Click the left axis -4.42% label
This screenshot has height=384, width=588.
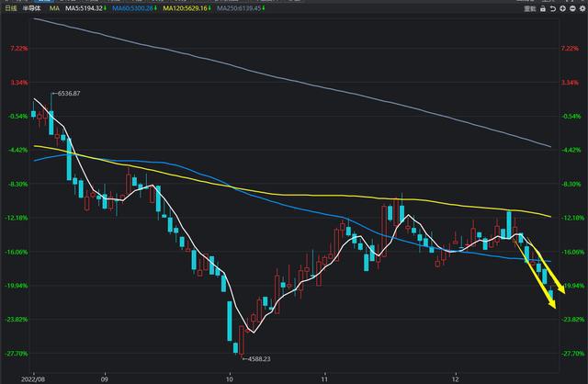[x=18, y=150]
